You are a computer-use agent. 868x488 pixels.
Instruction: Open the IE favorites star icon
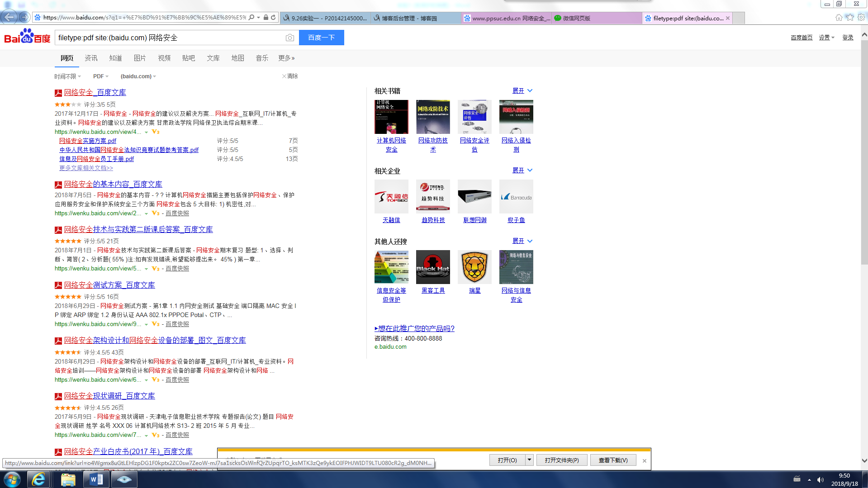(850, 17)
